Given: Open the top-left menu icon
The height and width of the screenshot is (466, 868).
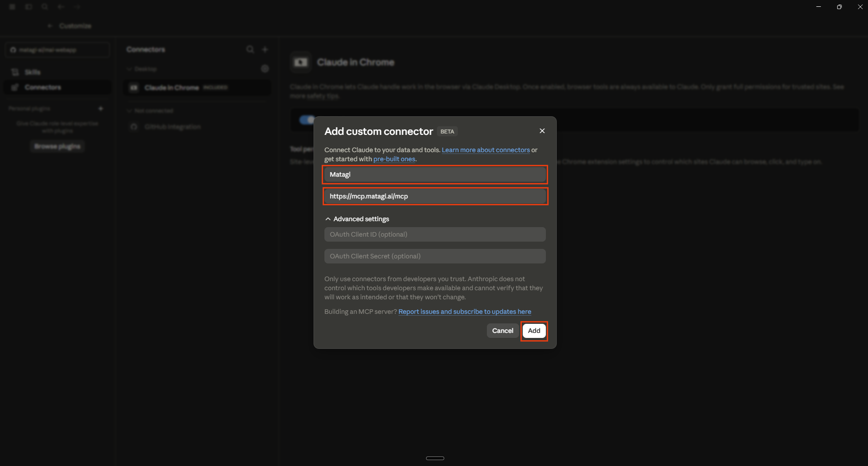Looking at the screenshot, I should 12,7.
